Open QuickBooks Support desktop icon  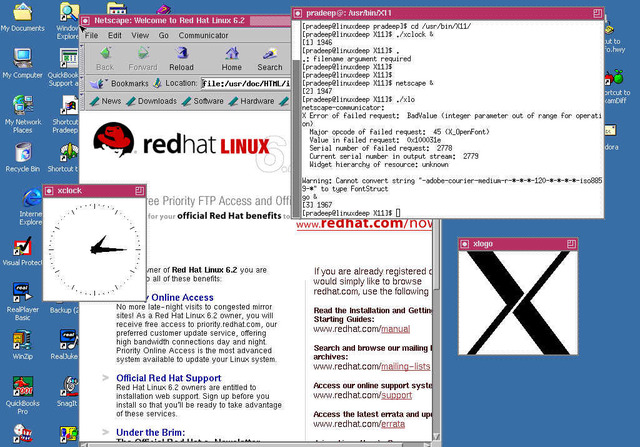click(65, 67)
